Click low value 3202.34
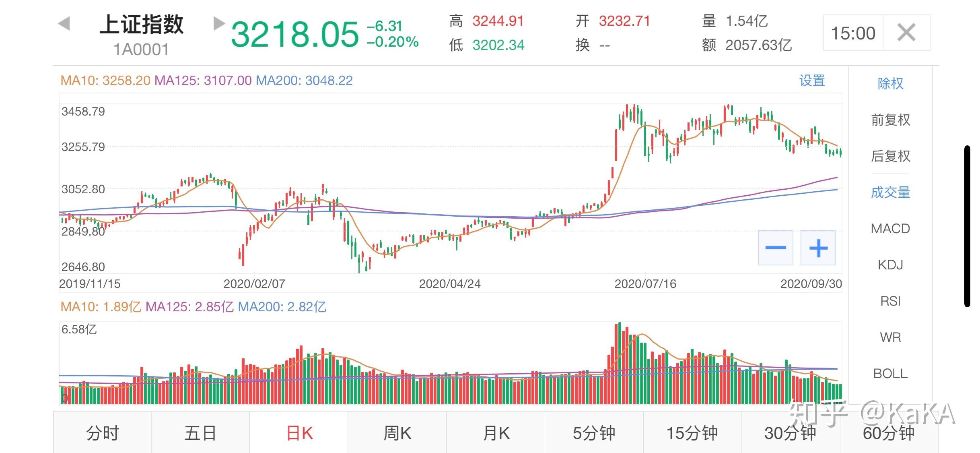 (x=498, y=45)
